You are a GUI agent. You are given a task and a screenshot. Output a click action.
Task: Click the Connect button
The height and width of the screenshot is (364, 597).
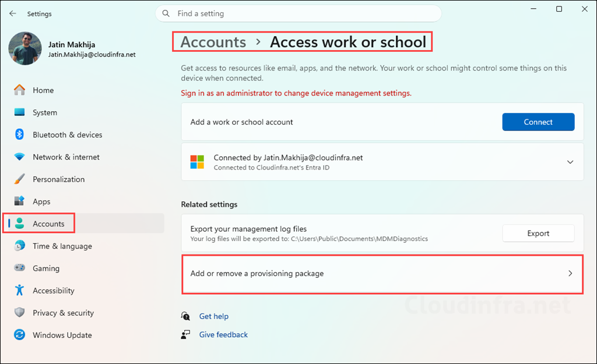click(x=538, y=122)
